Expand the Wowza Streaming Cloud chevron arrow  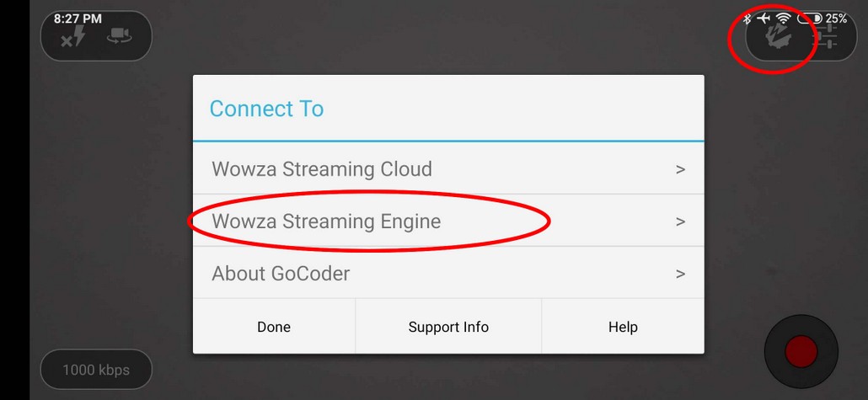click(681, 169)
